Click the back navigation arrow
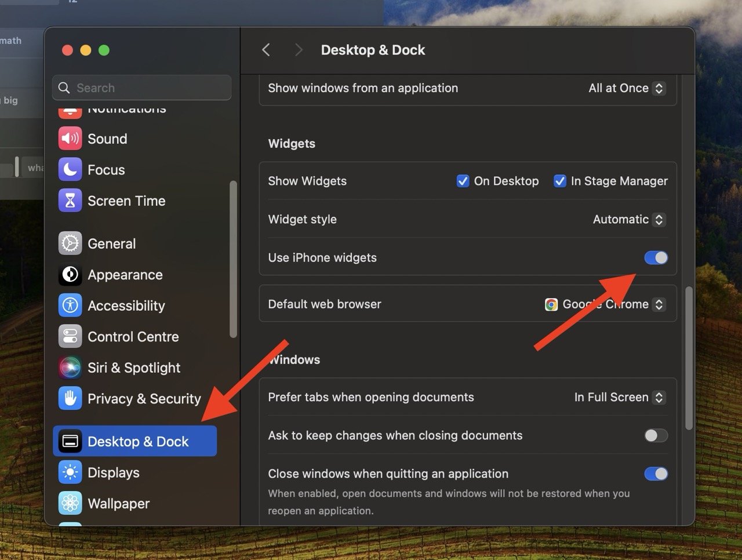This screenshot has height=560, width=742. click(266, 50)
